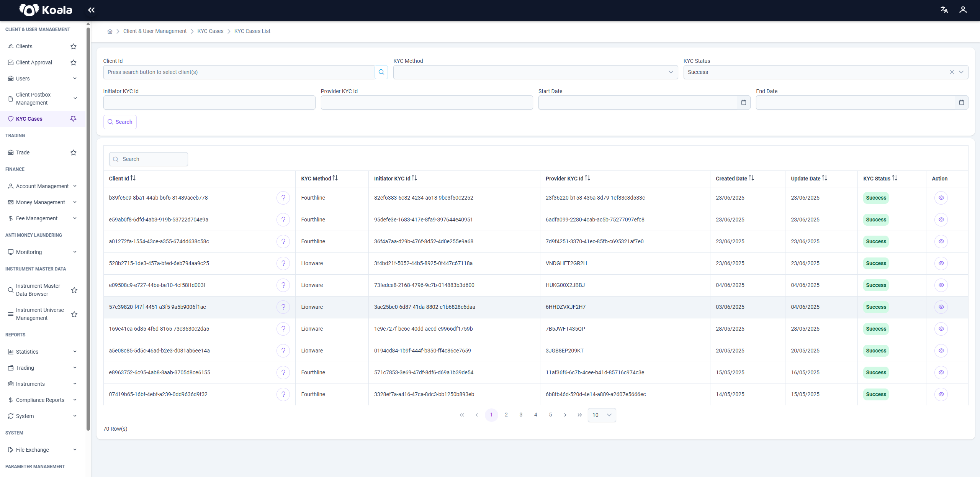
Task: Open the user profile icon
Action: (963, 10)
